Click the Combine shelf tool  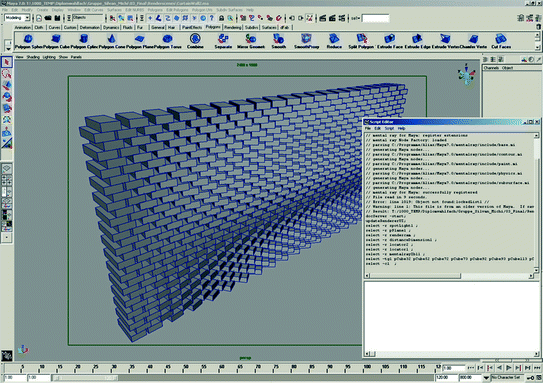point(195,39)
